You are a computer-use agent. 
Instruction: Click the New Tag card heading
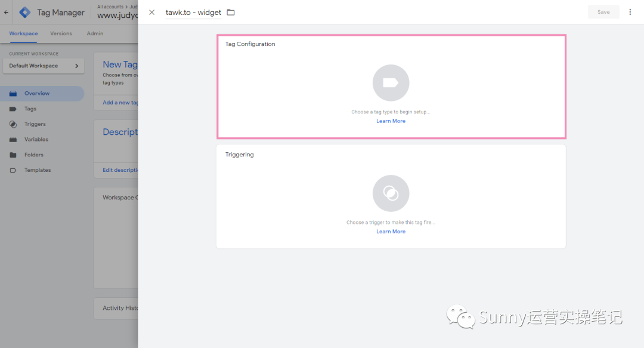120,64
